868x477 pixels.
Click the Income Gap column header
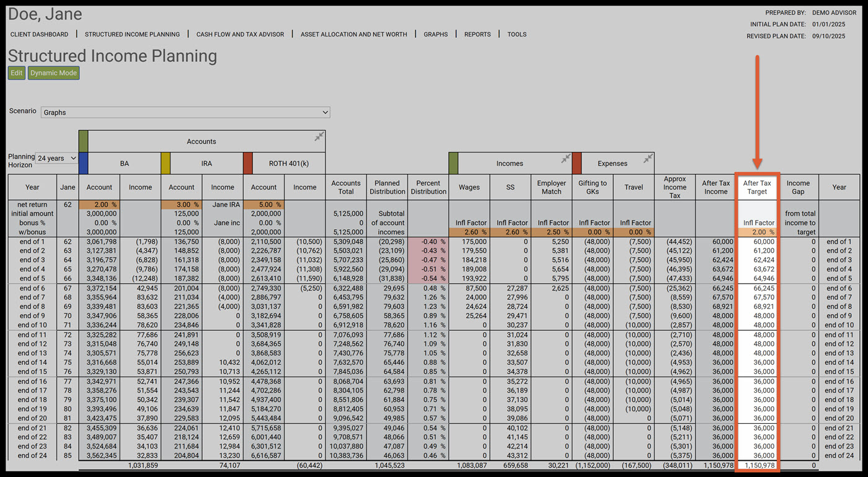[798, 187]
